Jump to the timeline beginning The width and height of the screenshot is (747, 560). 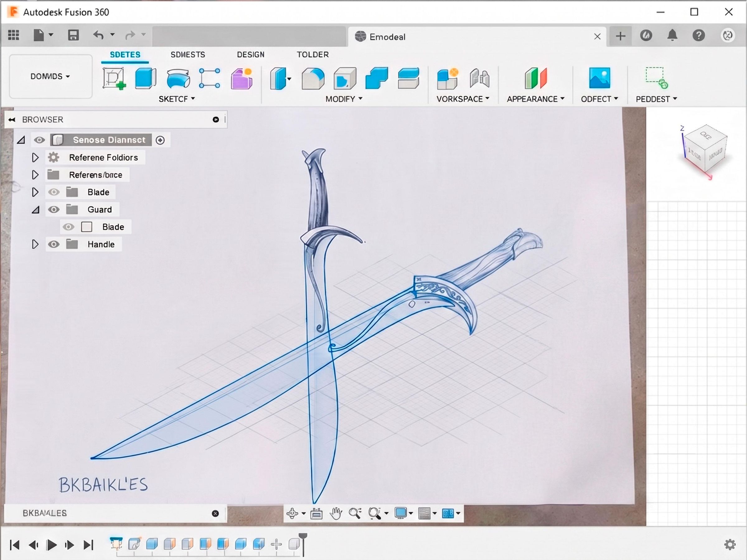[x=15, y=545]
